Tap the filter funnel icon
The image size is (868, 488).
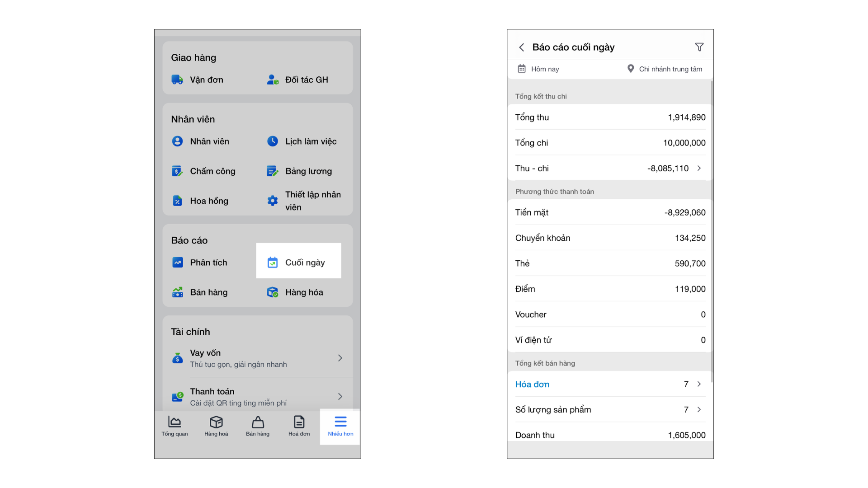tap(699, 47)
